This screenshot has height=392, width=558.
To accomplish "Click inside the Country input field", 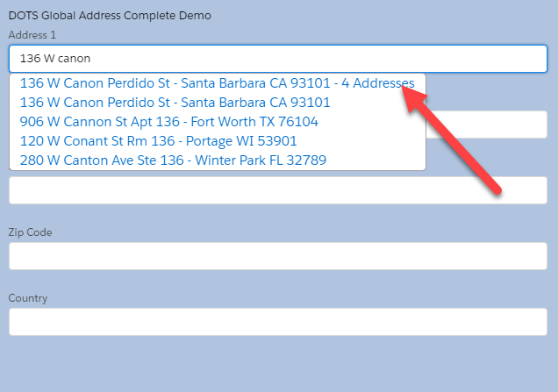I will click(x=277, y=322).
